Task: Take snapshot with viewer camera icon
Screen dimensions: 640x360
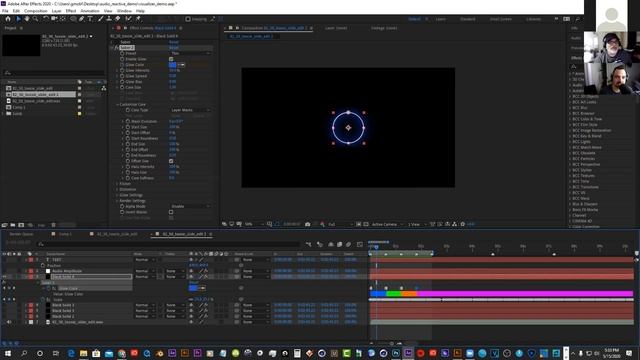Action: 308,224
